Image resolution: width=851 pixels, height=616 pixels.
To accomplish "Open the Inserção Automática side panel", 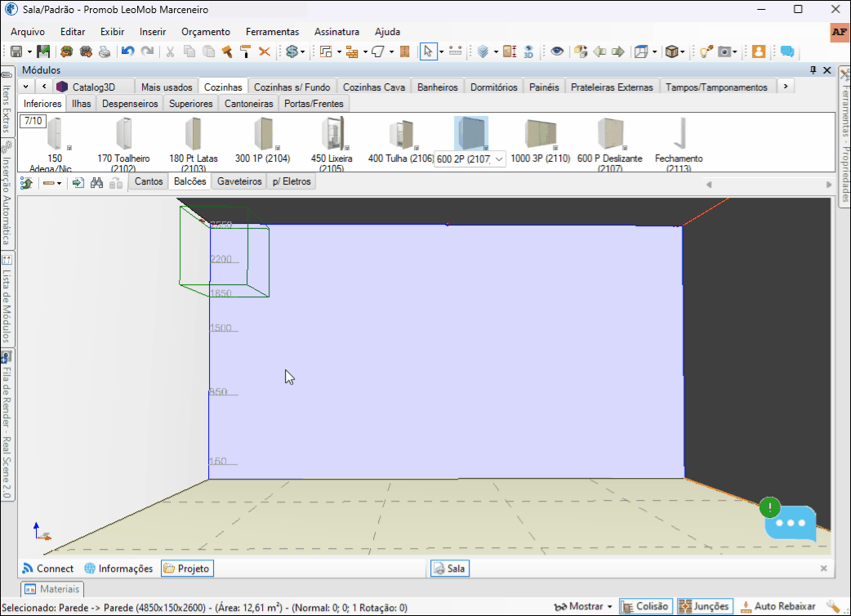I will [x=7, y=194].
